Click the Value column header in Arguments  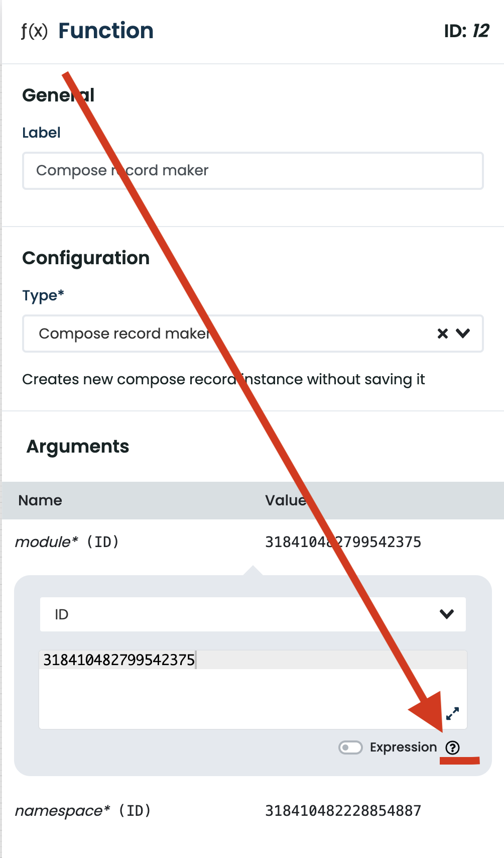[x=285, y=500]
